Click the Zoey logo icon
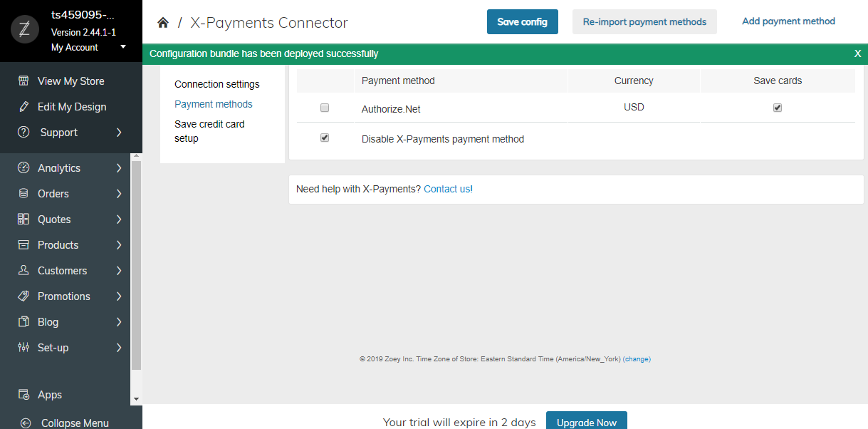 click(x=25, y=30)
